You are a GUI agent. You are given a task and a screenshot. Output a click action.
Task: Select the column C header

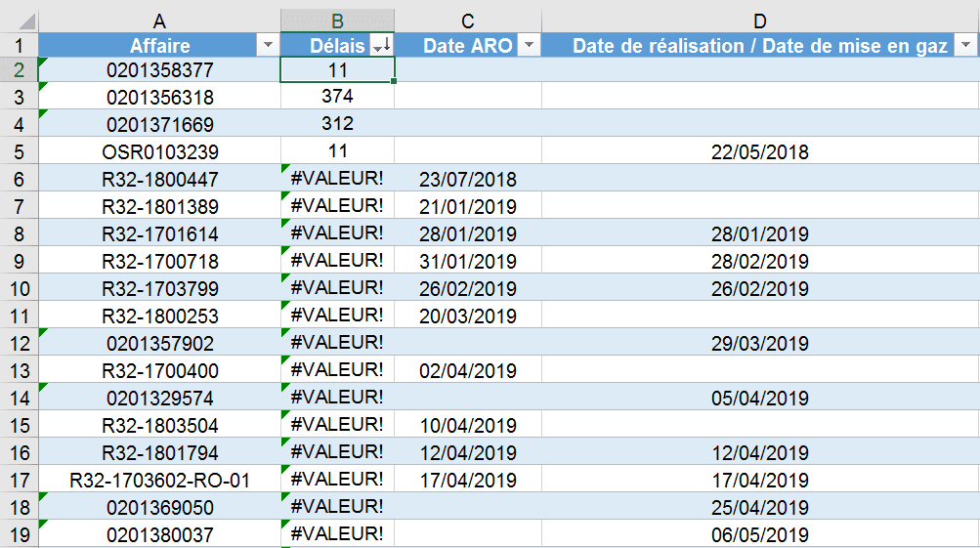coord(467,21)
